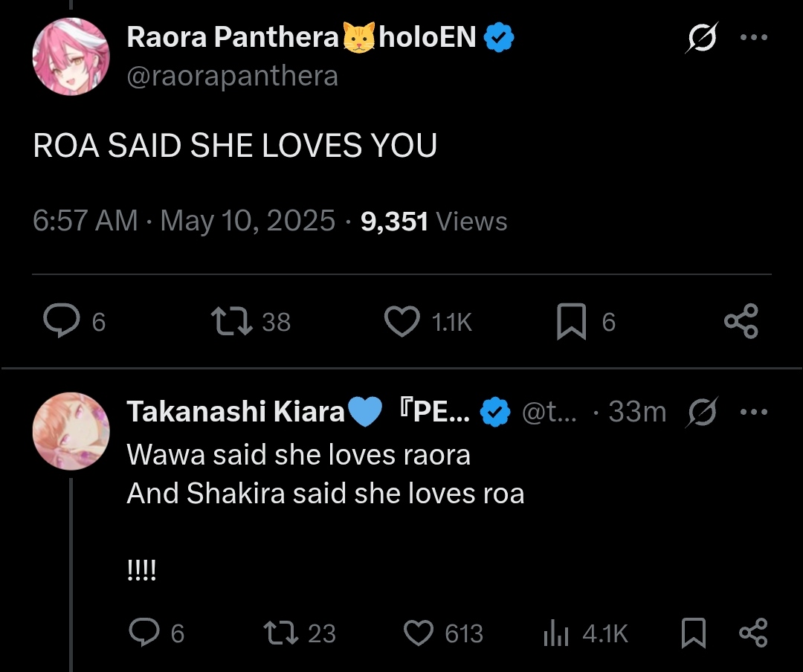Open Raora Panthera's profile picture
Screen dimensions: 803x672
coord(71,57)
